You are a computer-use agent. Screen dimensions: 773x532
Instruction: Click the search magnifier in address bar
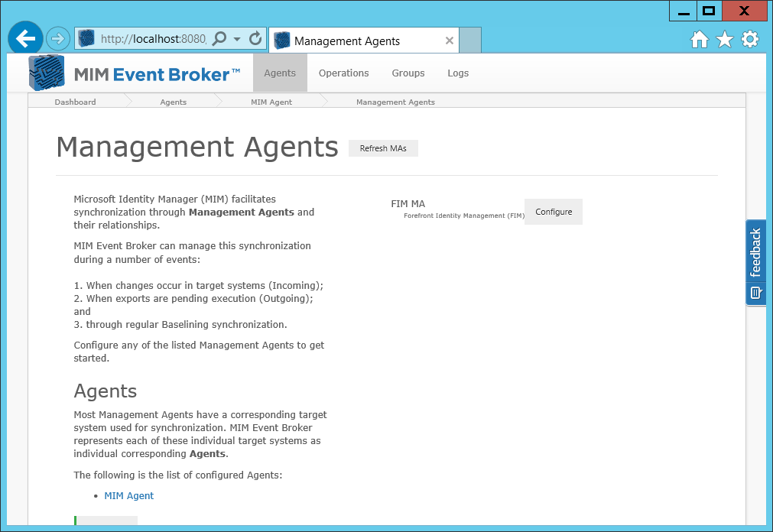point(219,38)
